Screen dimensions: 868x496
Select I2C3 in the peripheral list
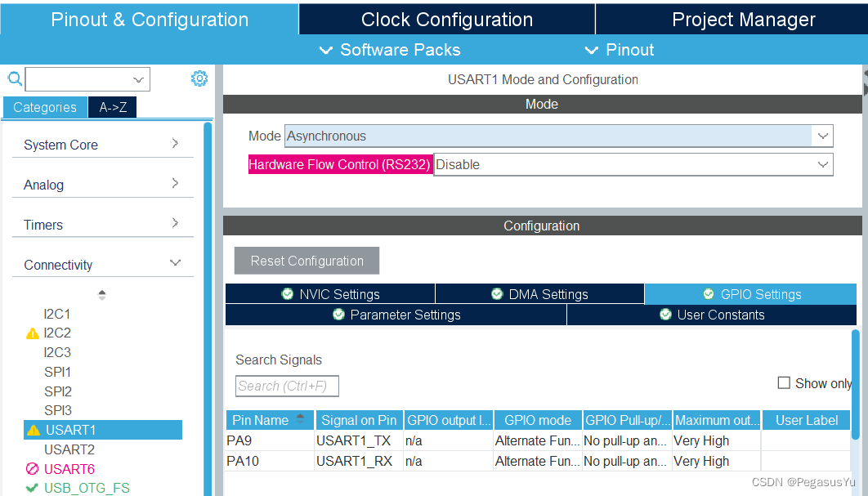[57, 353]
